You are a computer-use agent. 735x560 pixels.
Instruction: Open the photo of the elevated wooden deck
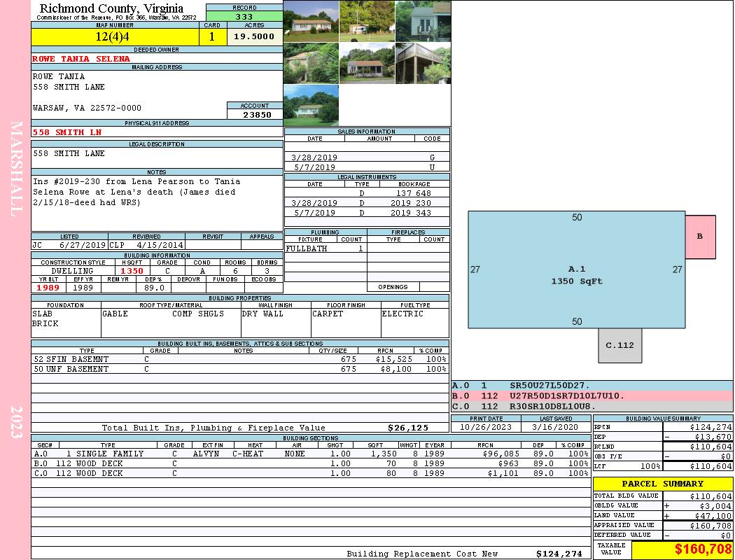point(423,63)
